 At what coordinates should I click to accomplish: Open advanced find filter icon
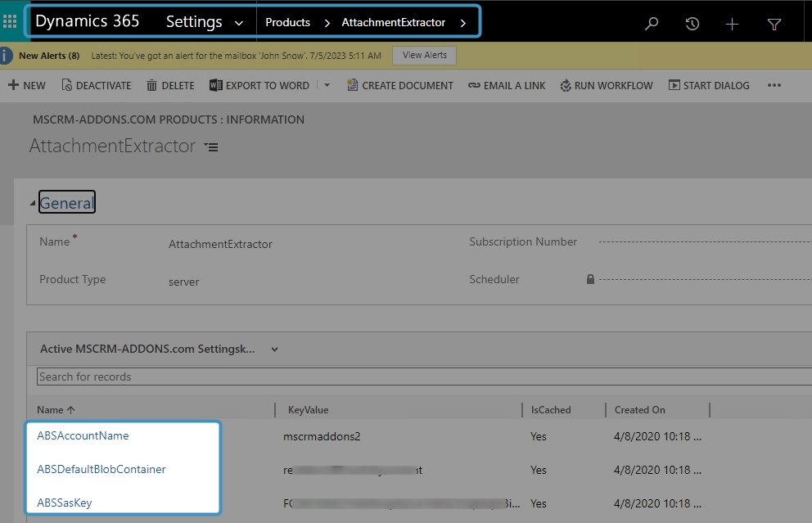coord(774,24)
